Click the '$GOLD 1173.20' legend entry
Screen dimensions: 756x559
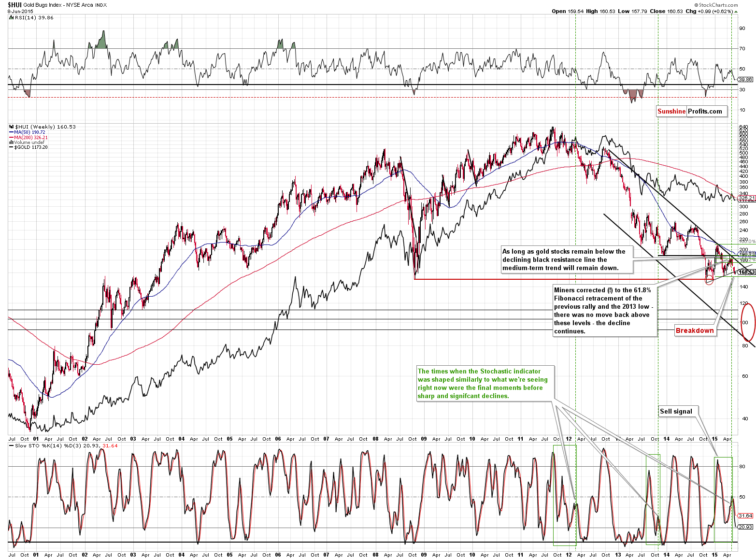tap(31, 147)
